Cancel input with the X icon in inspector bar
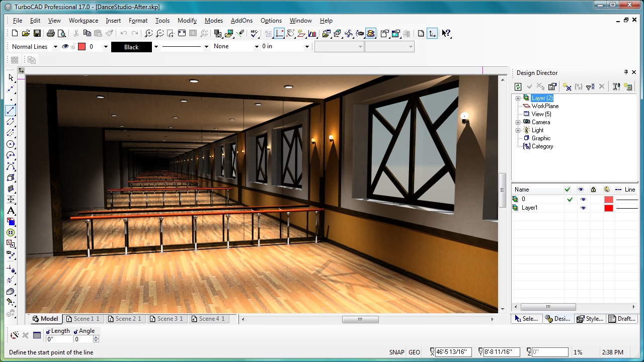The image size is (644, 362). click(x=26, y=335)
